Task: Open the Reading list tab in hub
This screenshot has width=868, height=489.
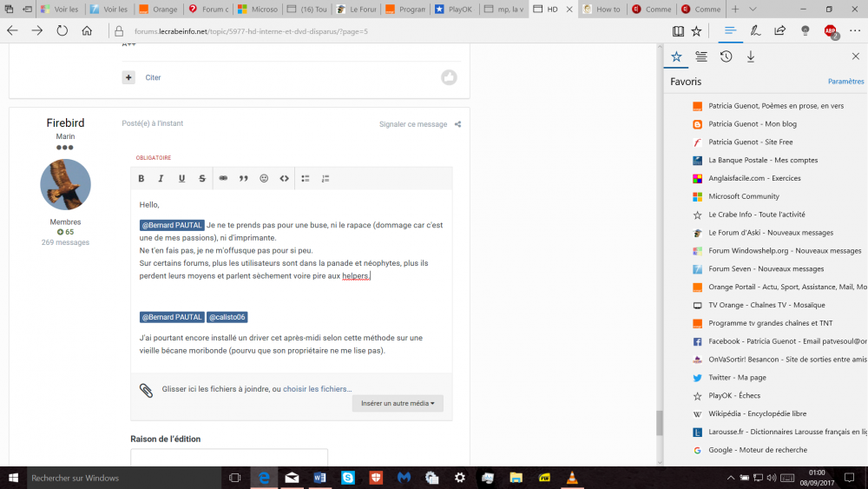Action: click(x=701, y=56)
